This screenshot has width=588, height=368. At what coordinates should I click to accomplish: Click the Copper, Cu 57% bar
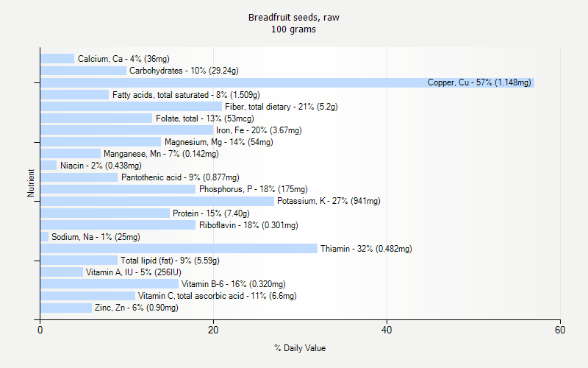[x=287, y=82]
